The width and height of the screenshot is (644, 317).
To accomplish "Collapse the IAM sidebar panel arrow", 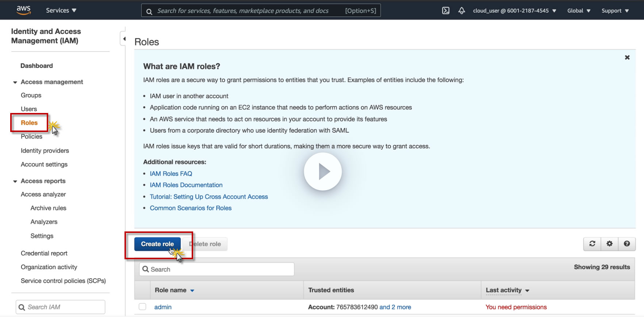I will (x=124, y=39).
